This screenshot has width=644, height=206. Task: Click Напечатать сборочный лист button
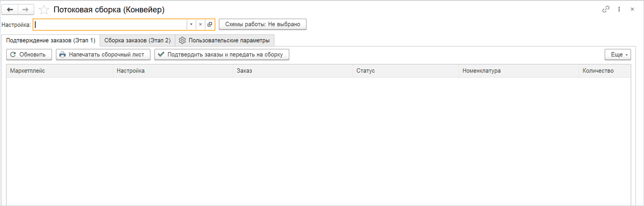coord(103,54)
